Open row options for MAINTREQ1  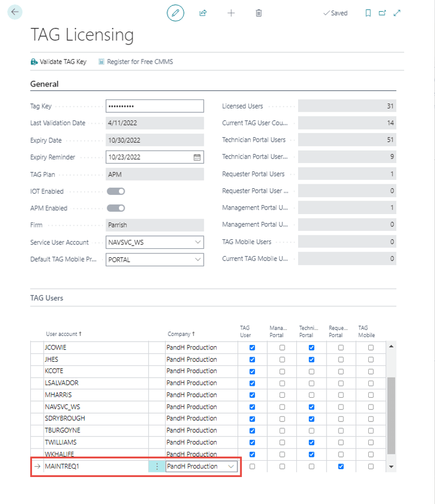(157, 466)
